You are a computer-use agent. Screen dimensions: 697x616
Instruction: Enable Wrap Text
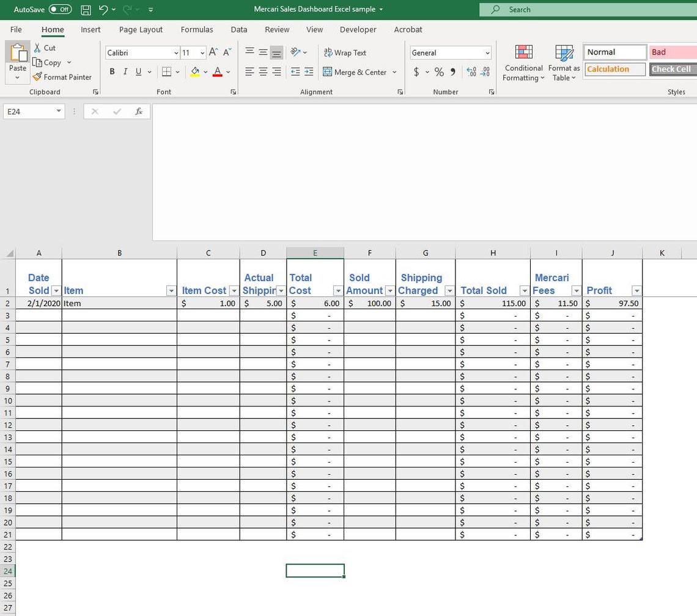click(345, 53)
